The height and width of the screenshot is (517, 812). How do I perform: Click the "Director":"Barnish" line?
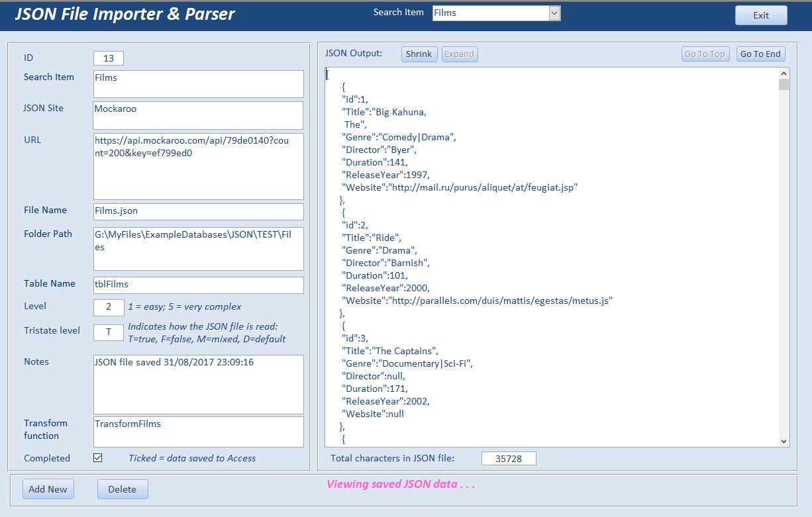tap(385, 263)
